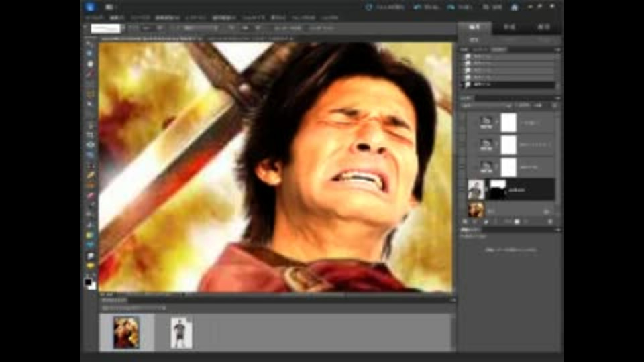
Task: Switch to the Share tab in right panel
Action: click(544, 27)
